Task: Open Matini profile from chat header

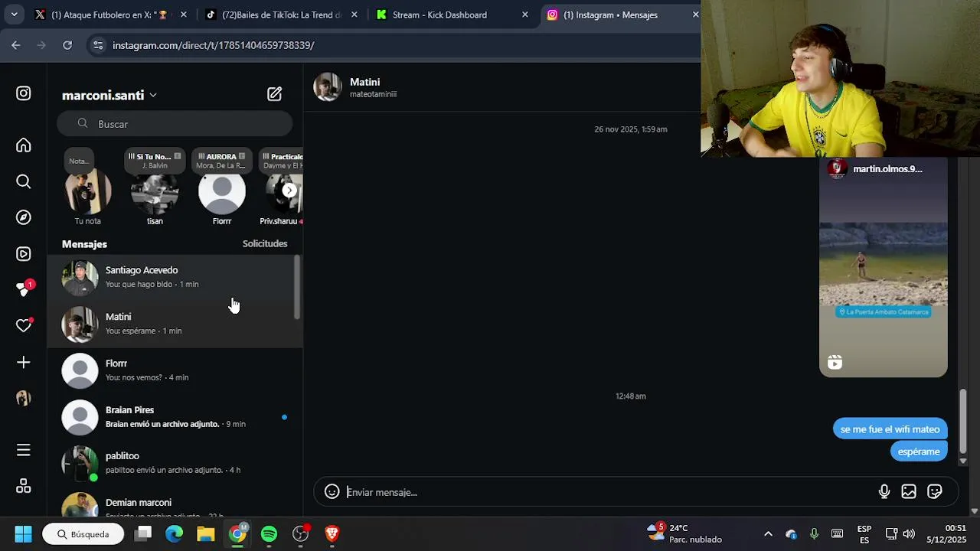Action: pos(364,82)
